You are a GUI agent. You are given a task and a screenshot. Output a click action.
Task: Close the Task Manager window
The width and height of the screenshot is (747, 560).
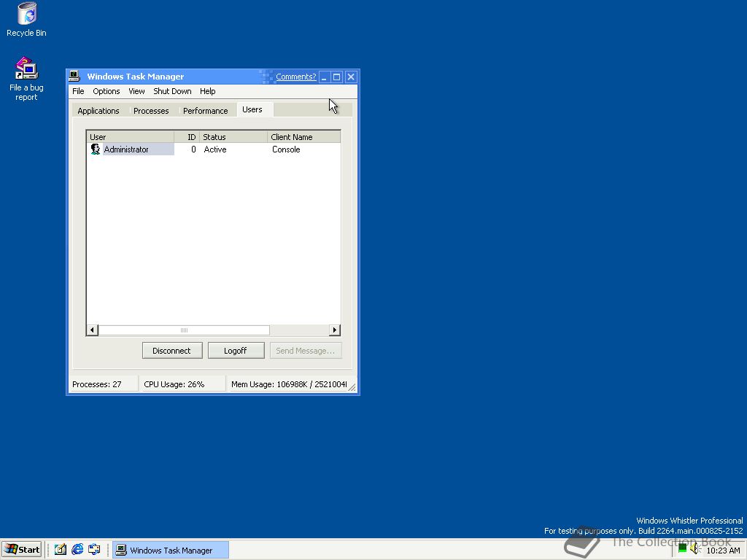pos(351,77)
